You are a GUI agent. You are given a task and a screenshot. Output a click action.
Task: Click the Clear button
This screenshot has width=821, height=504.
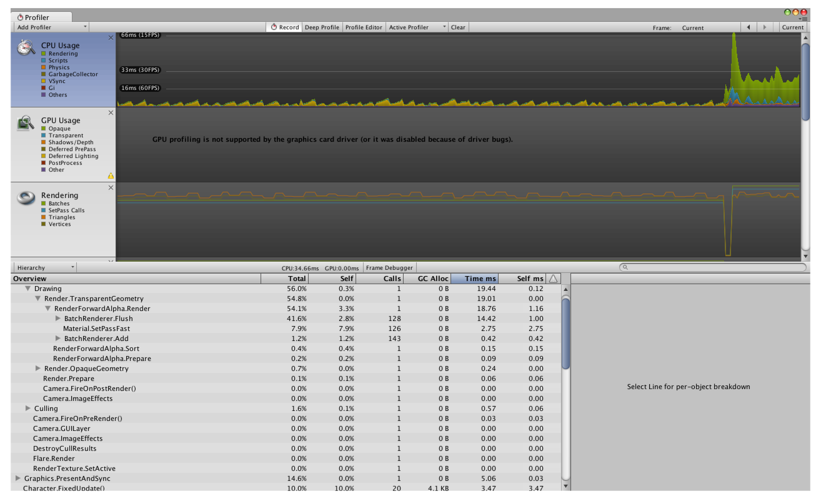pos(458,27)
